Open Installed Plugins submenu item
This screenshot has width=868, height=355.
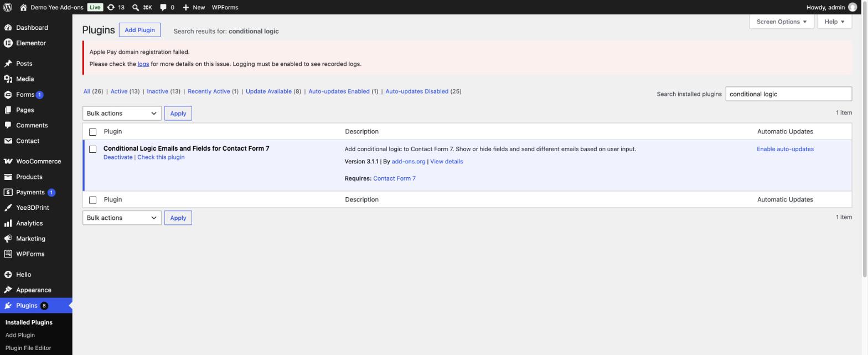29,322
